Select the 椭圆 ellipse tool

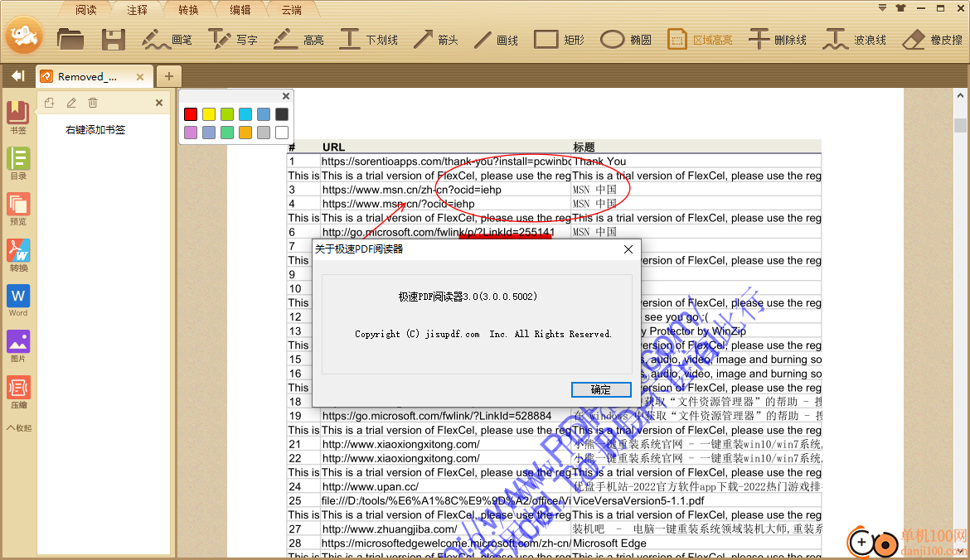pos(625,40)
